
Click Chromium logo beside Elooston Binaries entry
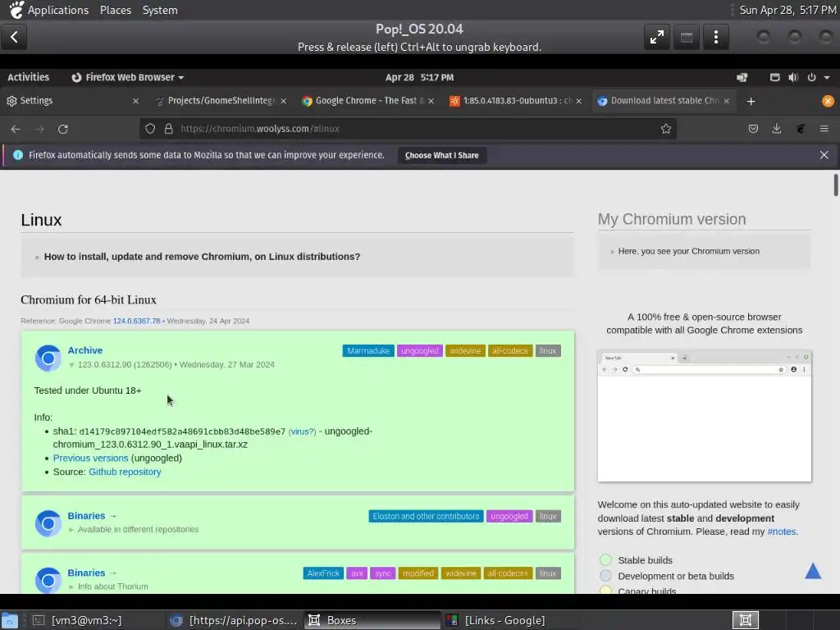click(48, 523)
